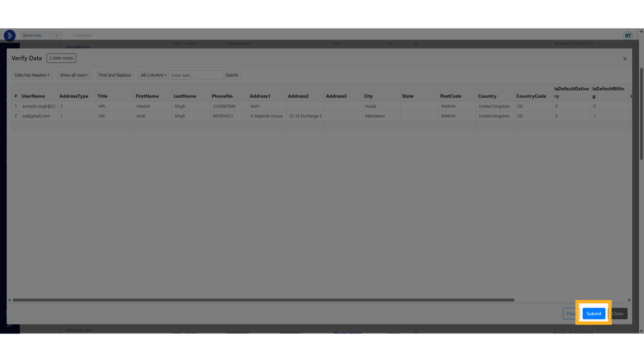644x362 pixels.
Task: Focus the Enter text search field
Action: point(196,75)
